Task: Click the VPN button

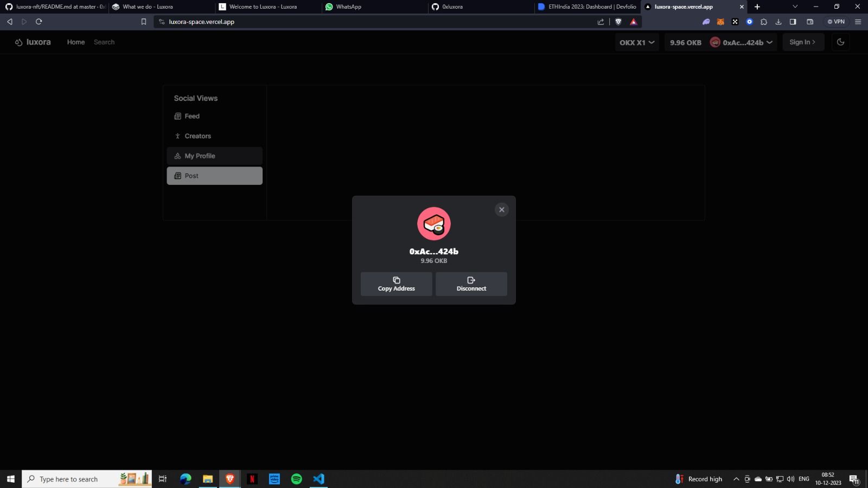Action: coord(836,22)
